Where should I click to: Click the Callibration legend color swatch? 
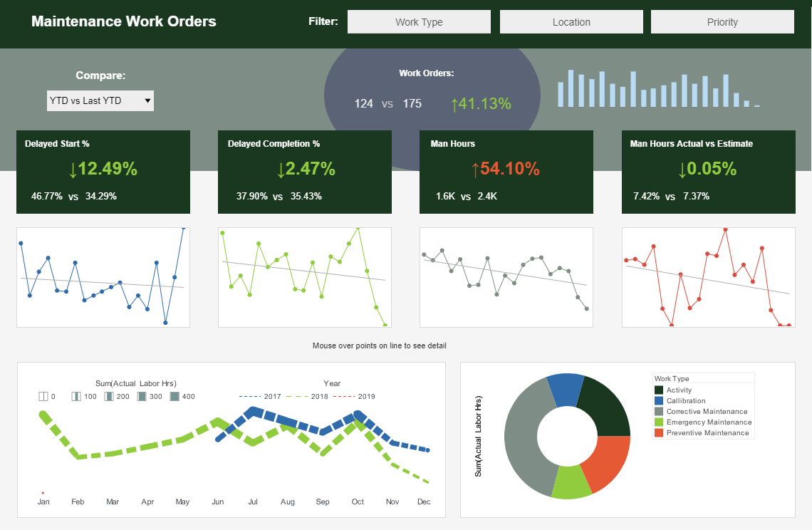pyautogui.click(x=659, y=400)
